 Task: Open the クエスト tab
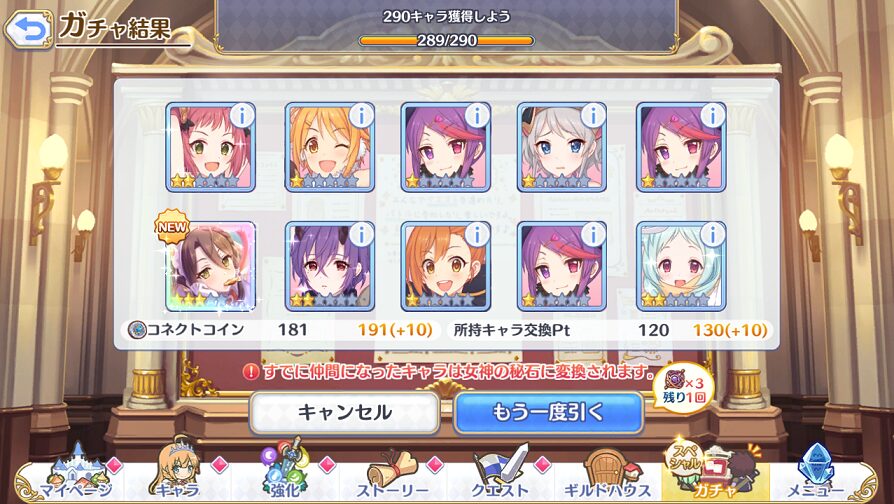tap(500, 475)
